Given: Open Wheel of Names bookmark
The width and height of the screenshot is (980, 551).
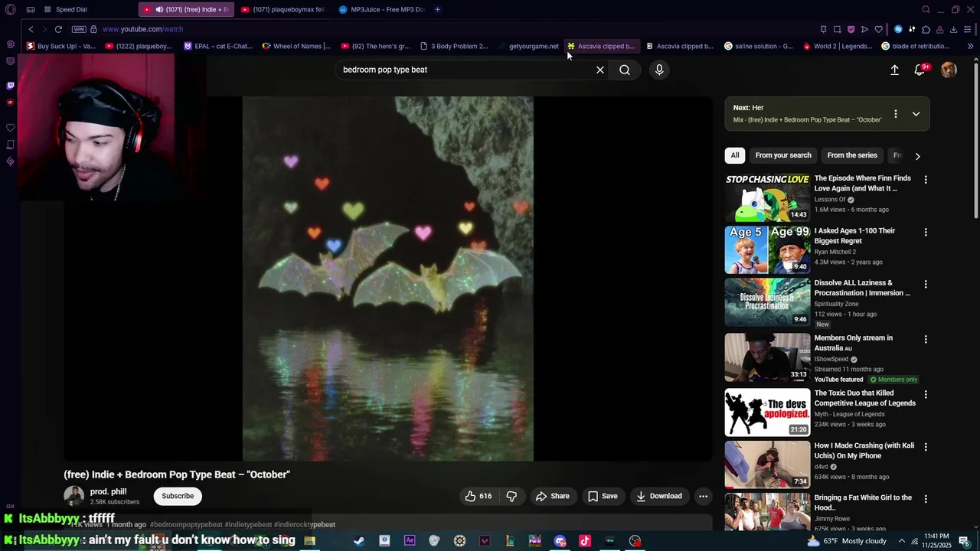Looking at the screenshot, I should (296, 46).
